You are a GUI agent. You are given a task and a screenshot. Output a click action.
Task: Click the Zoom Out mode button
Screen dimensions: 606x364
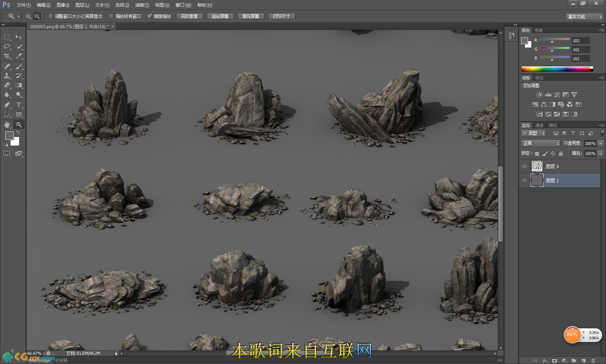point(37,17)
